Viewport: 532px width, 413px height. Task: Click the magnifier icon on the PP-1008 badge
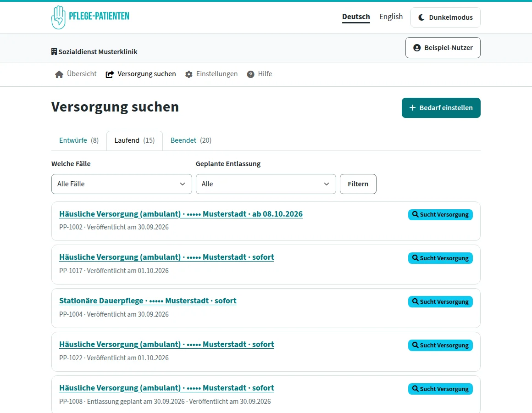pyautogui.click(x=416, y=389)
